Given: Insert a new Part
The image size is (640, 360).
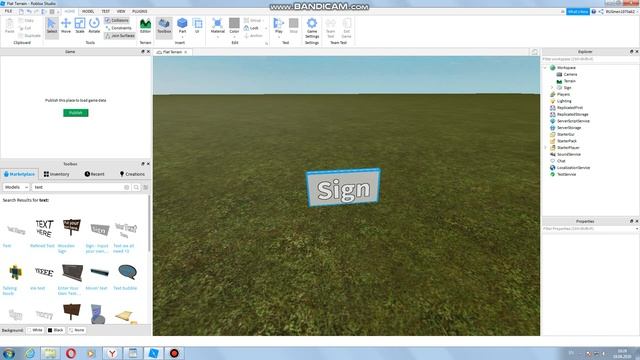Looking at the screenshot, I should pos(182,26).
